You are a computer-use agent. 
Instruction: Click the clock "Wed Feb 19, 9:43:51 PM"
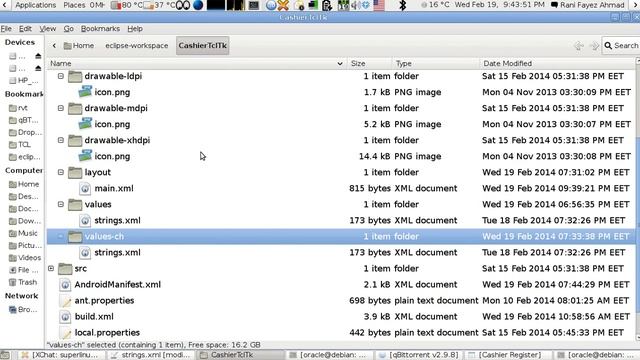[x=500, y=5]
